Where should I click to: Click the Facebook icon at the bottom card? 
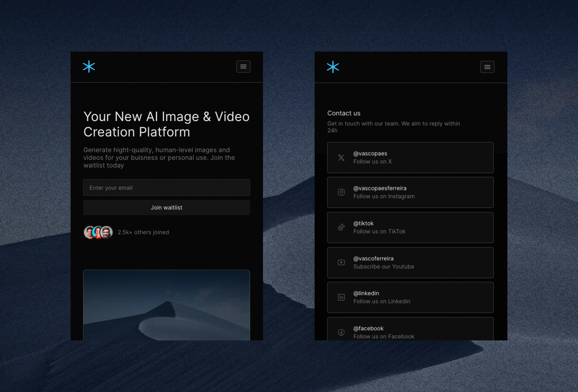coord(341,332)
